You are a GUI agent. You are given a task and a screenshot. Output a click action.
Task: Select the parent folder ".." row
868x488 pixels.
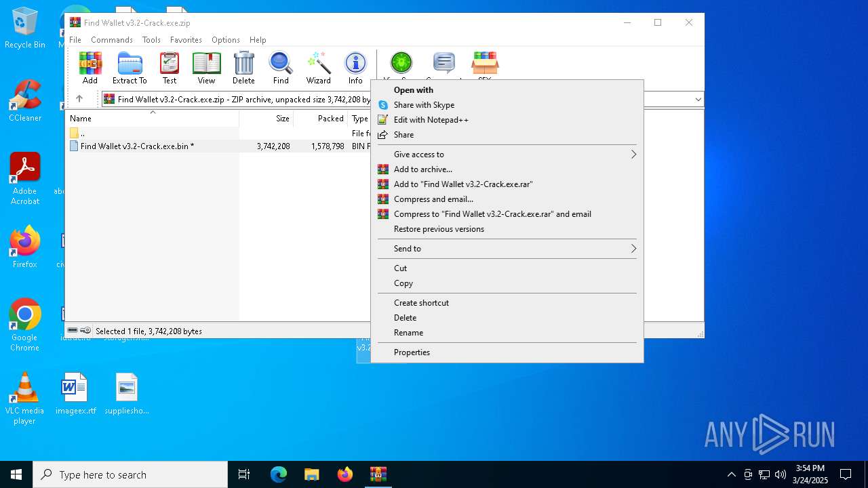point(218,134)
